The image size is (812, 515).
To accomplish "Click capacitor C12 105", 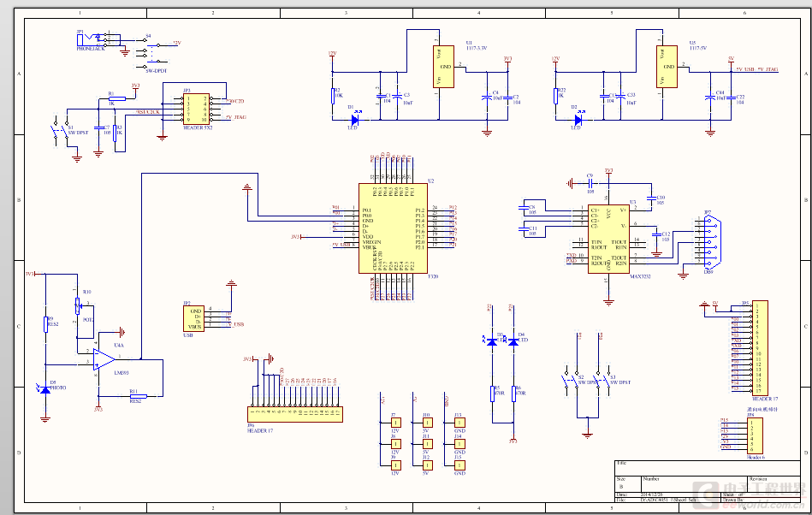I will pos(656,234).
